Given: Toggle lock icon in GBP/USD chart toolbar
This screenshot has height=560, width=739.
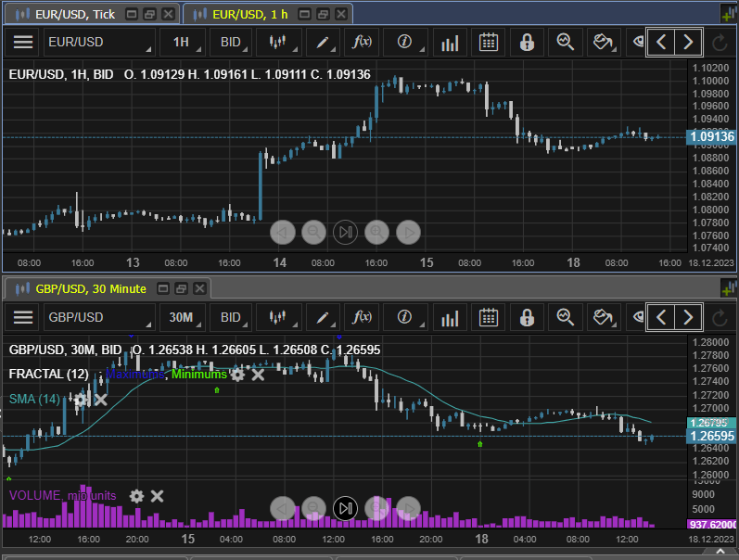Looking at the screenshot, I should pyautogui.click(x=527, y=317).
